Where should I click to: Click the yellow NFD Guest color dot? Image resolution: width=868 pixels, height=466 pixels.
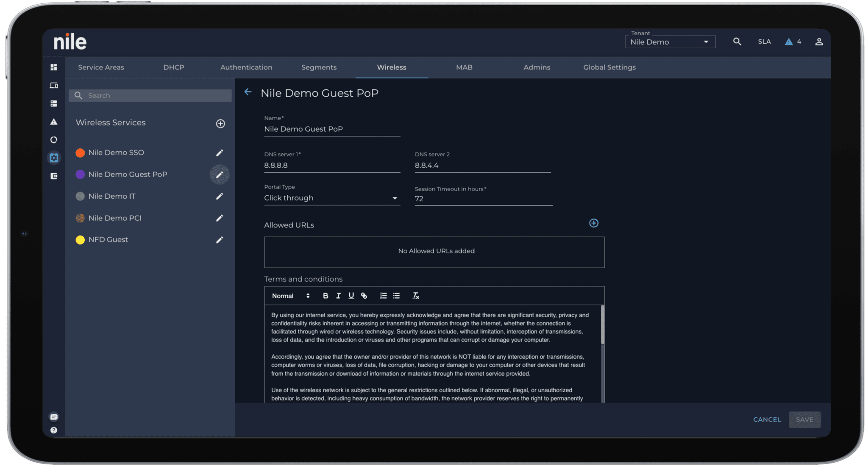80,240
